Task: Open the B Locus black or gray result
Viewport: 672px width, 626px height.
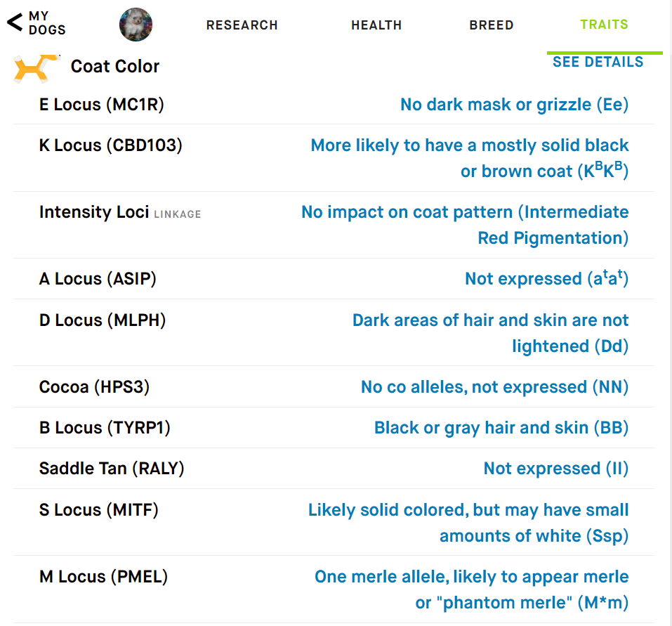Action: [x=501, y=428]
